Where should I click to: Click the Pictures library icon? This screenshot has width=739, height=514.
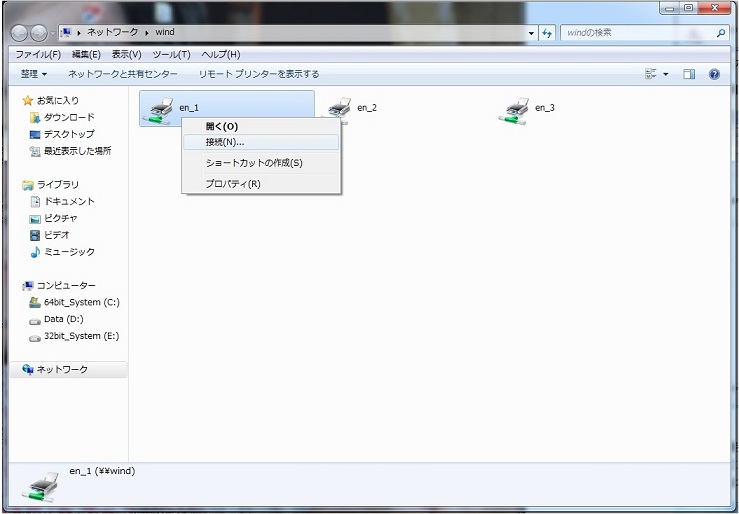[35, 219]
